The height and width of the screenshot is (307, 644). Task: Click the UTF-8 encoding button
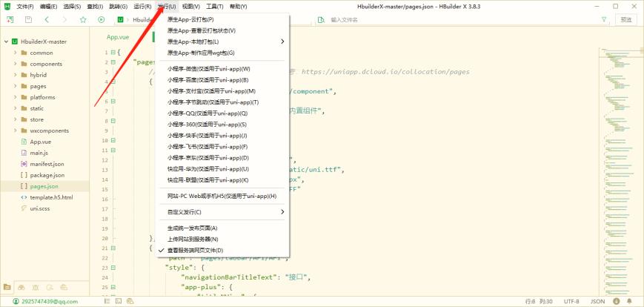[571, 301]
